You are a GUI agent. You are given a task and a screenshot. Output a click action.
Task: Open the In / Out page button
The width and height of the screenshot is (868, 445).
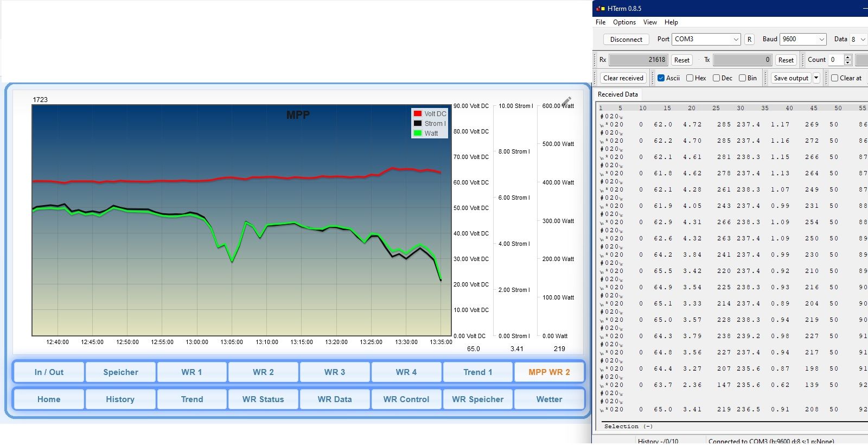click(49, 372)
